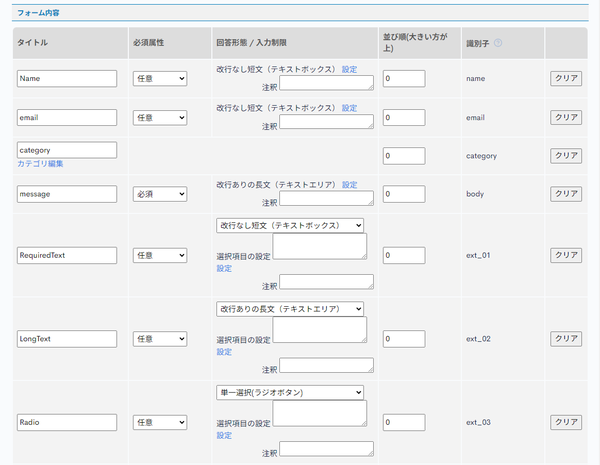Click 選択項目の設定 textarea for Radio

[x=320, y=413]
